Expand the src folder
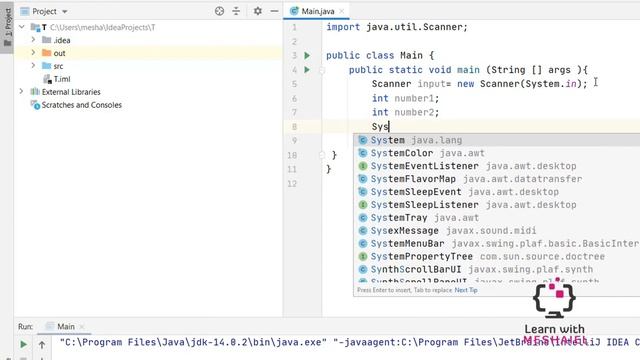 coord(33,65)
